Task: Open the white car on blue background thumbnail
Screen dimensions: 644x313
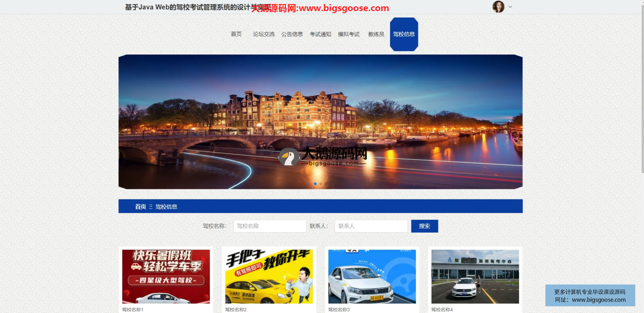Action: pyautogui.click(x=372, y=276)
